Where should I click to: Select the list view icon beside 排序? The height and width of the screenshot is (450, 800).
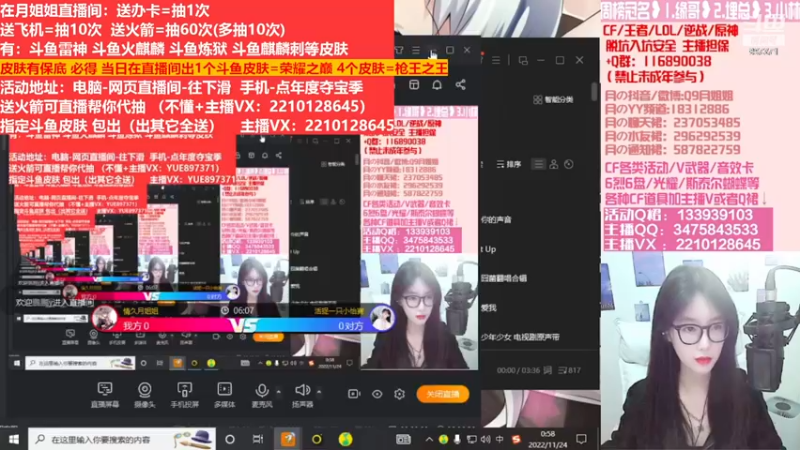click(x=538, y=164)
